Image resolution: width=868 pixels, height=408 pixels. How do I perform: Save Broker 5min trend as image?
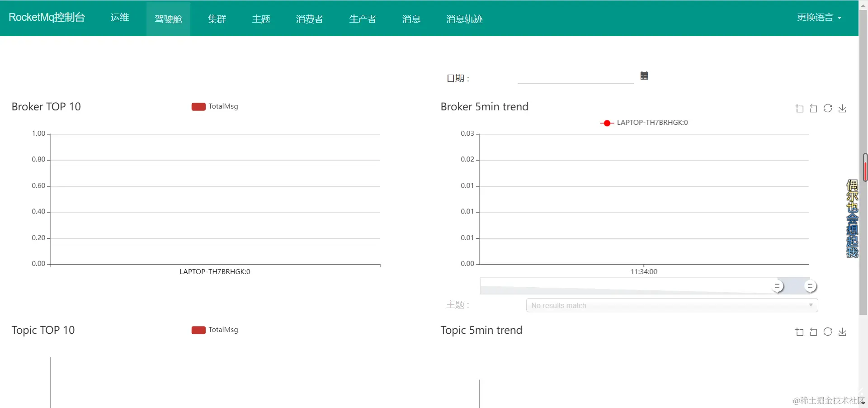pos(842,109)
